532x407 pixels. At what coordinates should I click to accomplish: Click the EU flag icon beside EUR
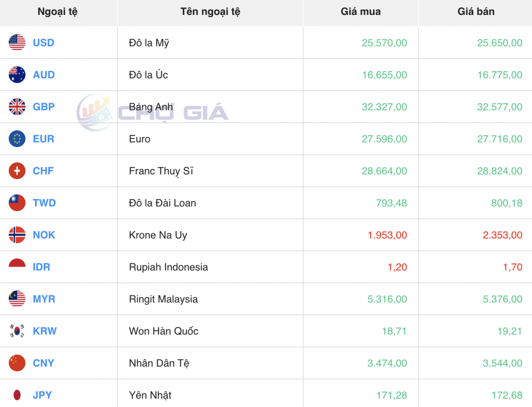[x=17, y=139]
